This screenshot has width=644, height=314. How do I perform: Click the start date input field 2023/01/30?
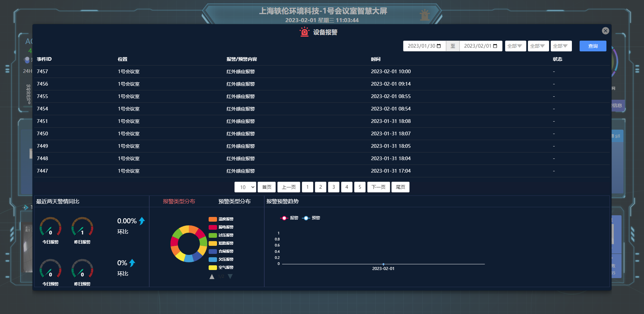click(x=421, y=46)
